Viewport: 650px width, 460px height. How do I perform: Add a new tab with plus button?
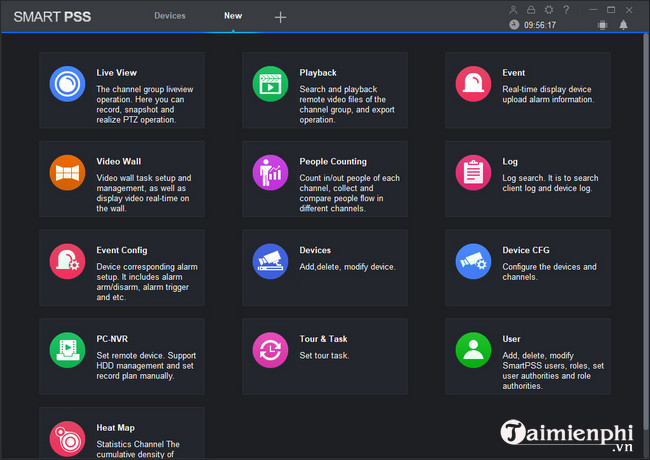click(x=280, y=17)
